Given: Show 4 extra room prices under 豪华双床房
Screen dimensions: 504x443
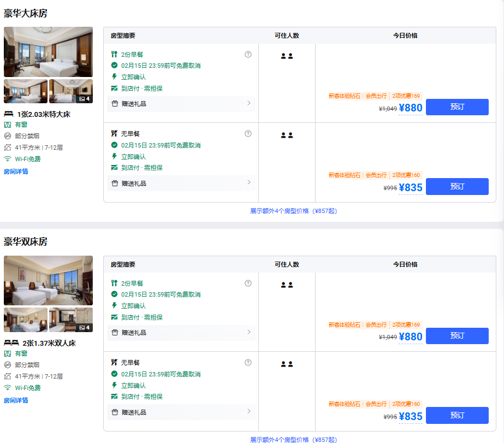Looking at the screenshot, I should [x=293, y=439].
